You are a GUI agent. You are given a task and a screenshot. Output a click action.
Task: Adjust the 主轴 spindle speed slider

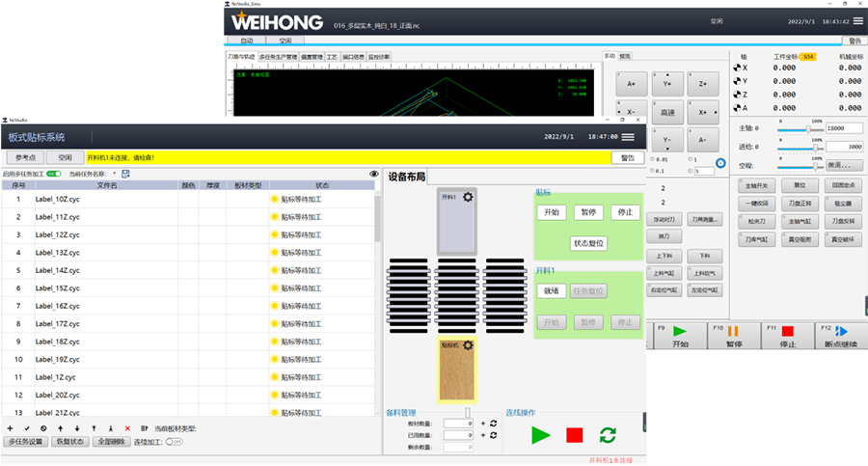(x=807, y=128)
